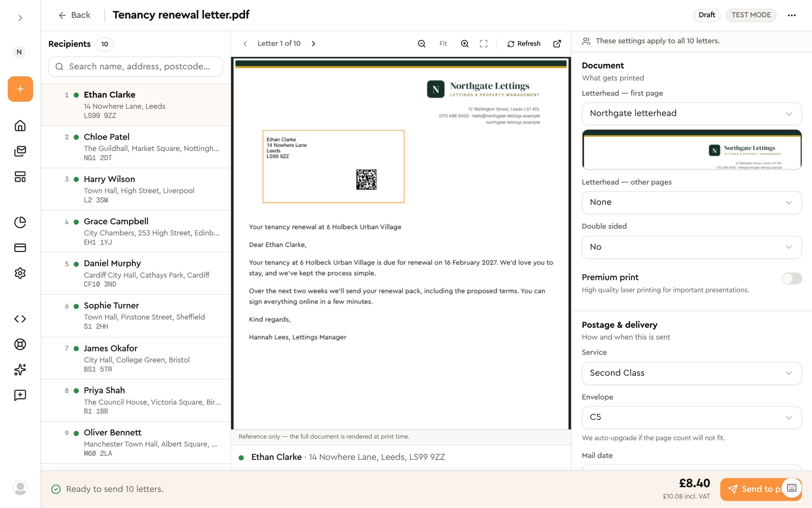
Task: Click the orange plus create button
Action: click(21, 89)
